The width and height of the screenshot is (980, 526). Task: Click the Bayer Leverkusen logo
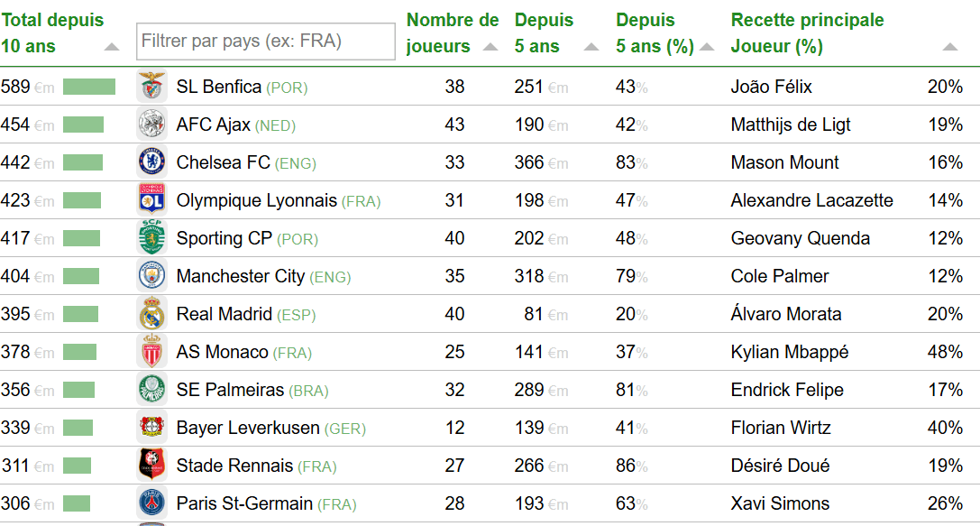[151, 428]
